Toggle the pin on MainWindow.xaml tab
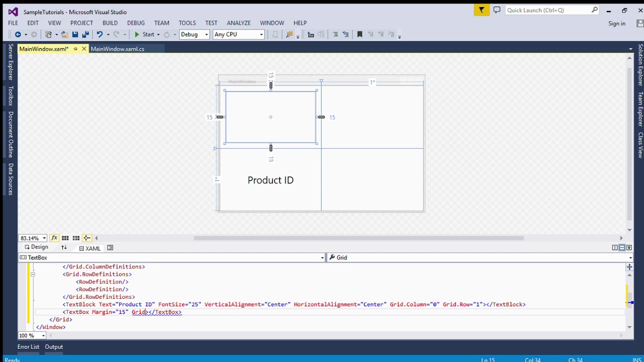Screen dimensions: 644x362 pos(75,49)
